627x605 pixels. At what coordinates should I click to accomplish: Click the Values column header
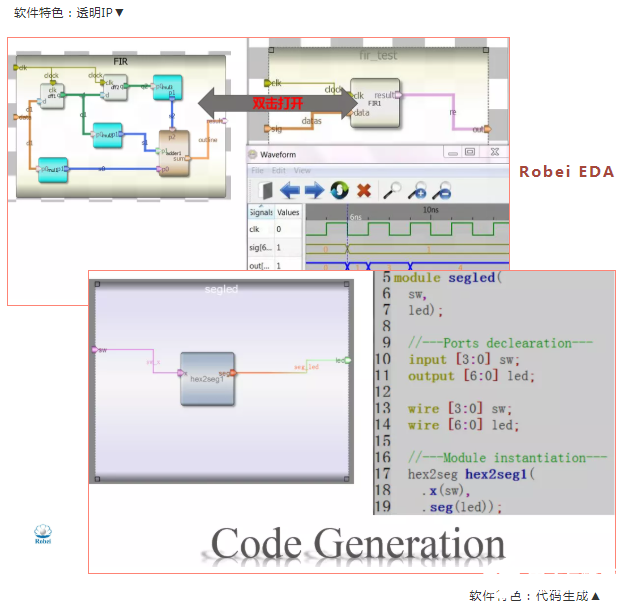click(288, 212)
